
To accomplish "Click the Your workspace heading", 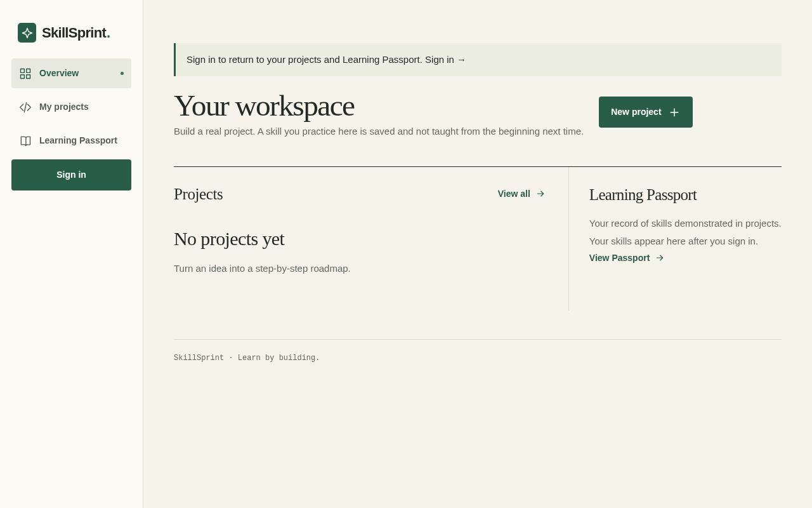I will coord(264,105).
